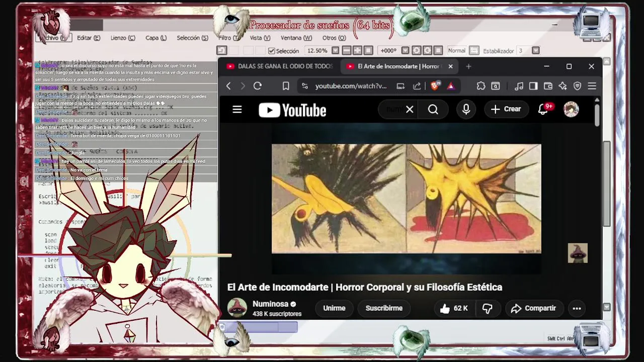Click the flip canvas button next to Selección
This screenshot has width=644, height=362.
coord(222,51)
